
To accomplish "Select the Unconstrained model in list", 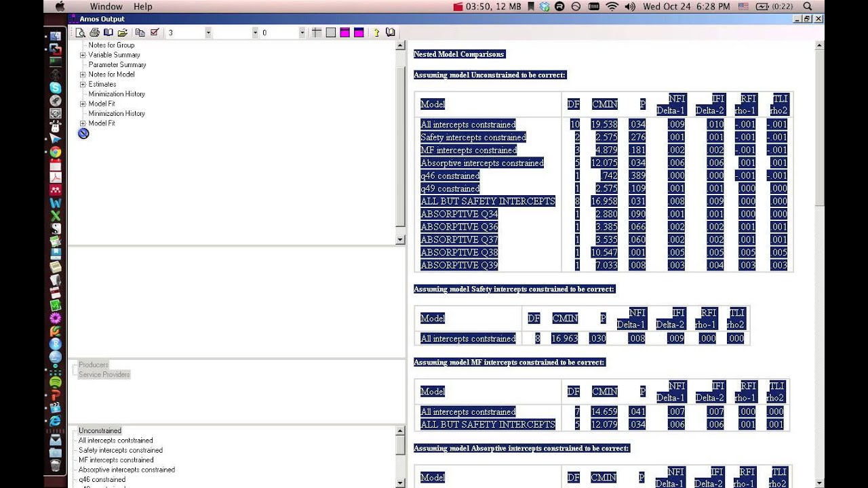I will tap(100, 430).
